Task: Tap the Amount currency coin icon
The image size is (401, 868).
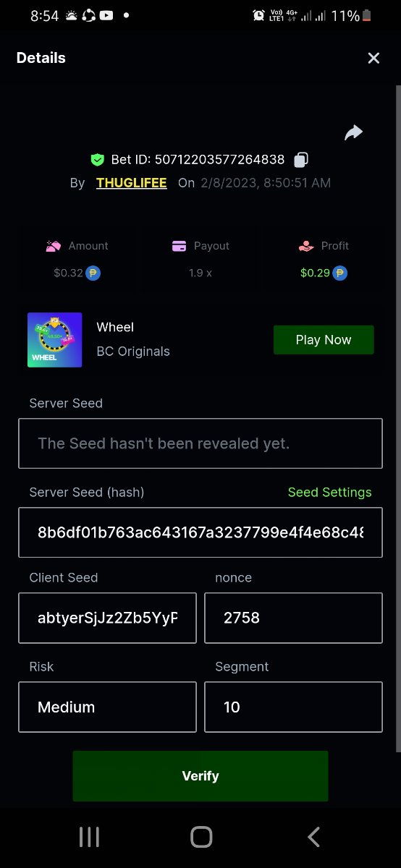Action: click(x=93, y=273)
